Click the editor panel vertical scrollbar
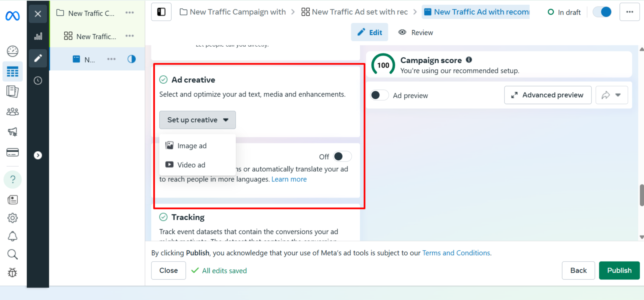The height and width of the screenshot is (300, 644). tap(642, 195)
